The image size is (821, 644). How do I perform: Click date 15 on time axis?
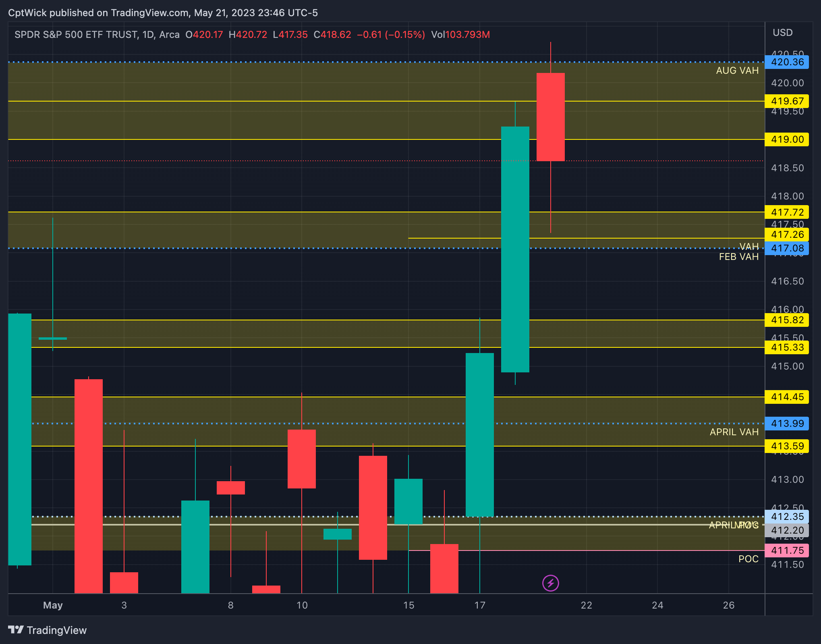408,605
